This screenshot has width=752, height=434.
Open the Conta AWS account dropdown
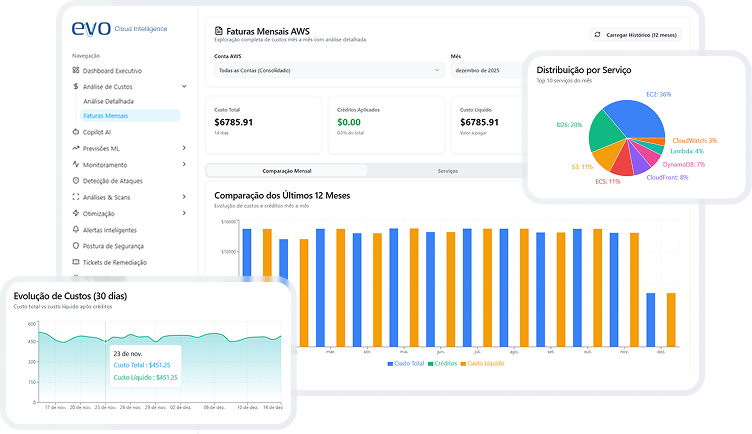click(x=329, y=71)
